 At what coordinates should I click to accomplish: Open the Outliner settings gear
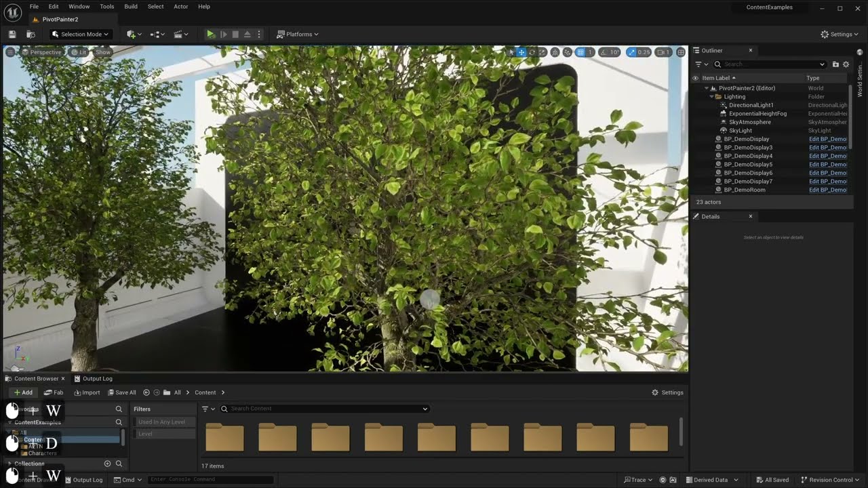846,64
